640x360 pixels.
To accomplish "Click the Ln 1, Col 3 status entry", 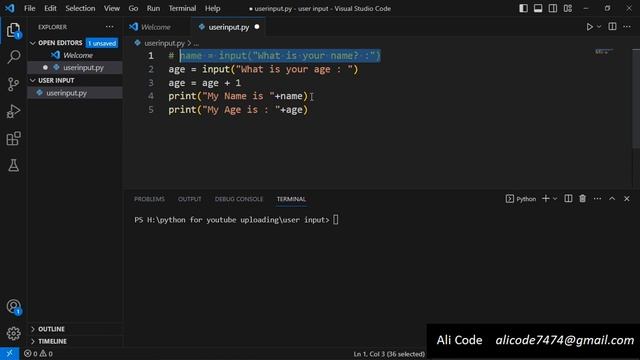I will (x=389, y=354).
